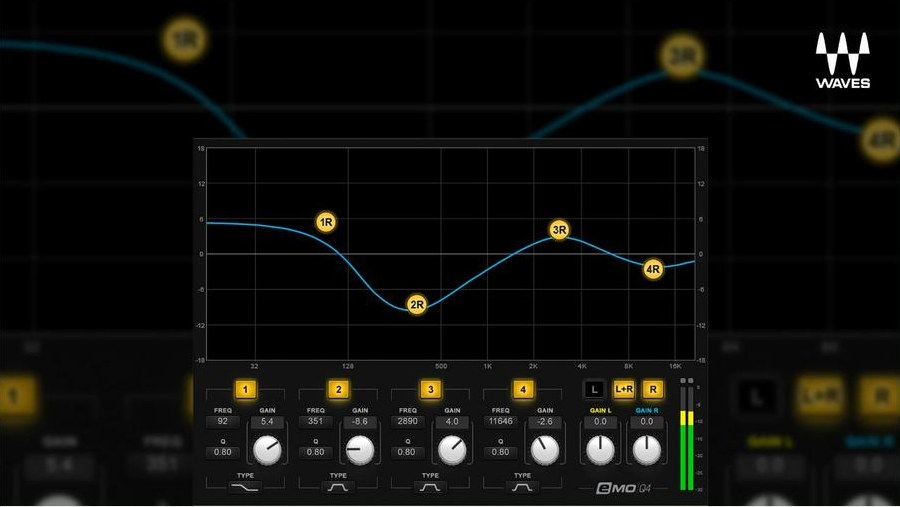Click band 1 frequency field showing 92
This screenshot has height=507, width=900.
point(223,421)
